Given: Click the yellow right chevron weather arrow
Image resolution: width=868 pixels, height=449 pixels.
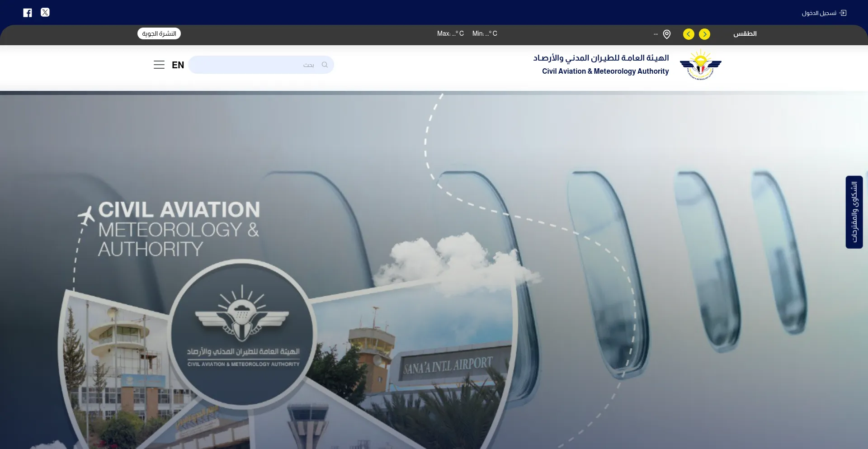Looking at the screenshot, I should tap(704, 34).
